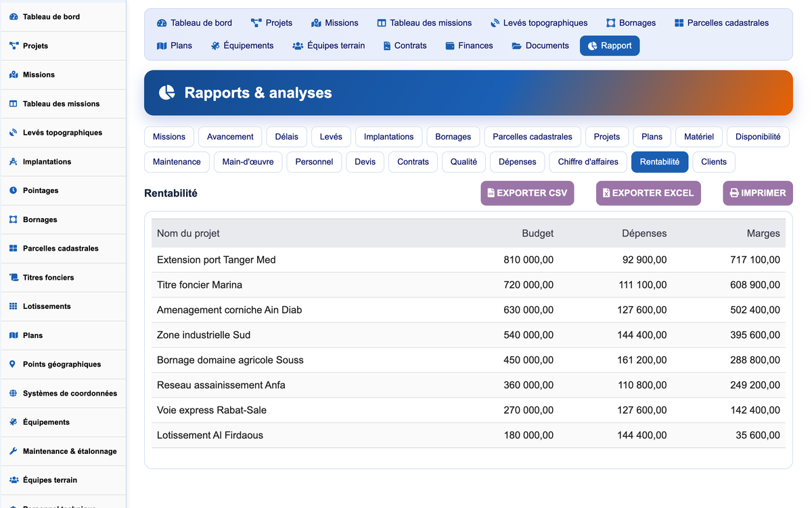Click the Extension port Tanger Med row name
Image resolution: width=812 pixels, height=508 pixels.
pyautogui.click(x=217, y=259)
